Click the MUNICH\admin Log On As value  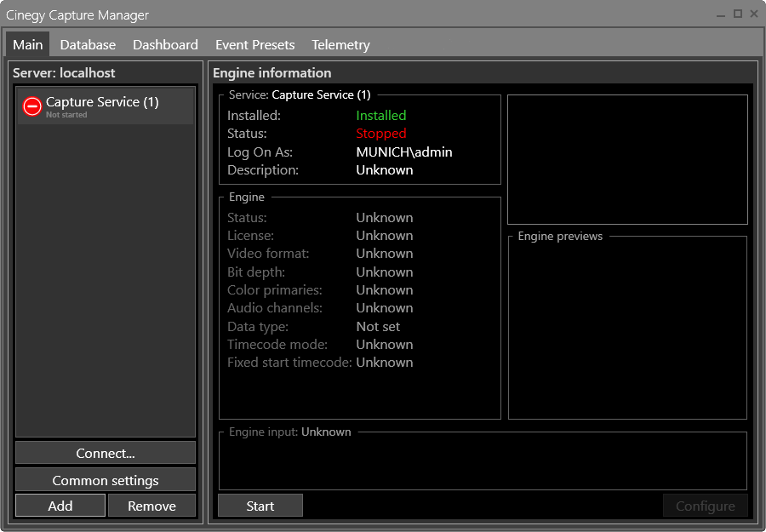coord(403,152)
